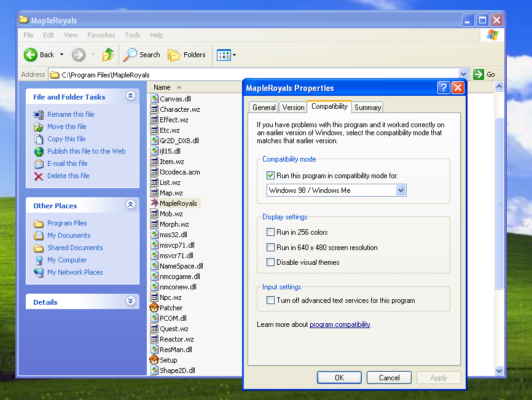Check Disable visual themes option
This screenshot has width=532, height=400.
(271, 262)
